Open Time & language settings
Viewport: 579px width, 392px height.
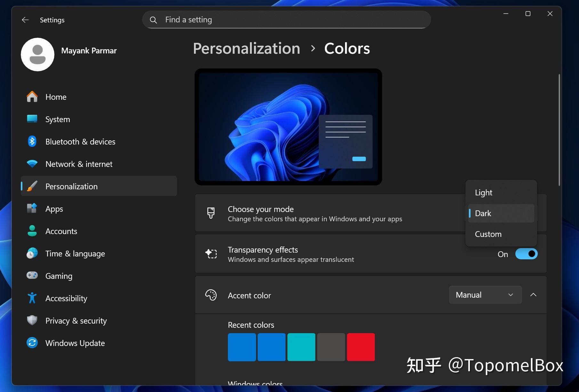(x=99, y=253)
